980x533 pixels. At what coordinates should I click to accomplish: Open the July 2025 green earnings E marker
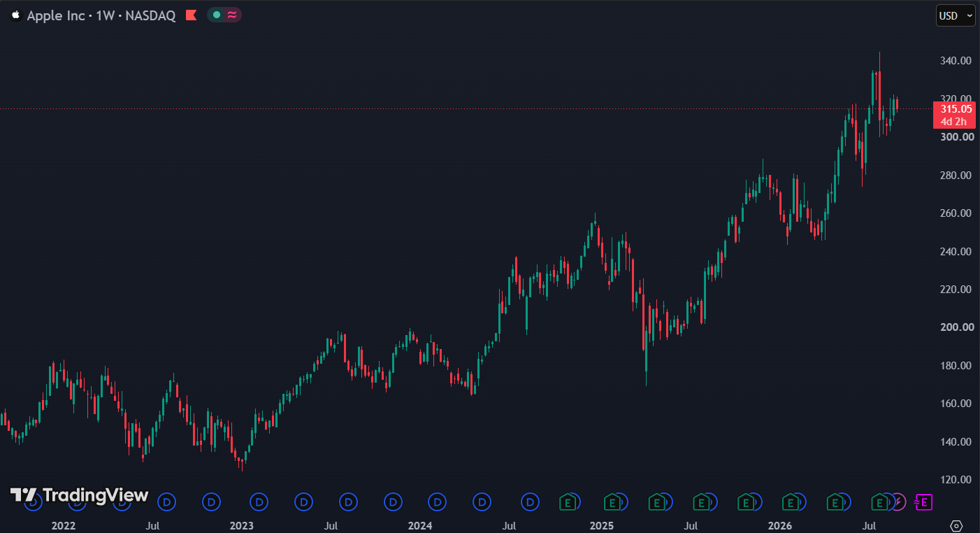coord(701,502)
